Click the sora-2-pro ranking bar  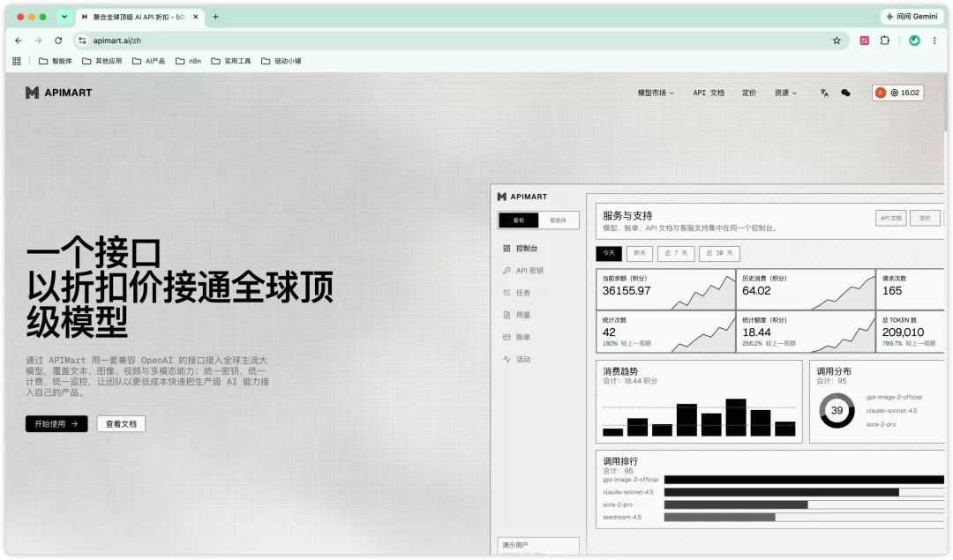coord(736,504)
